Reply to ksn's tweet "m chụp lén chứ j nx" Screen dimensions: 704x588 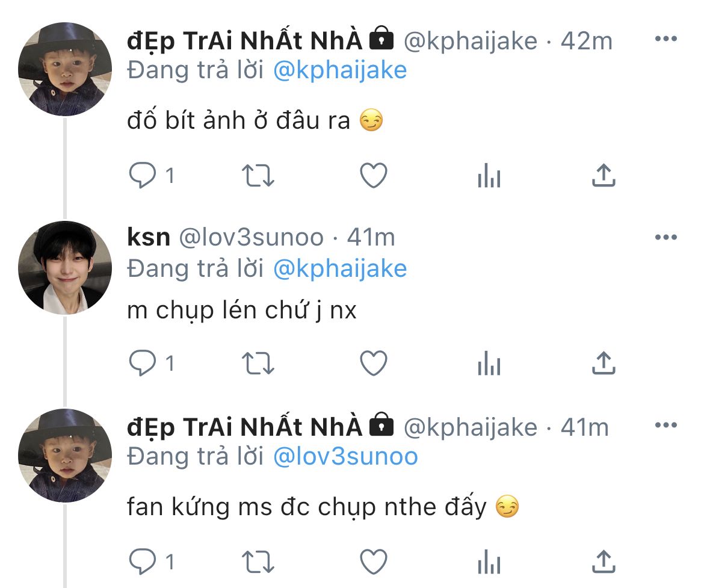click(x=143, y=362)
